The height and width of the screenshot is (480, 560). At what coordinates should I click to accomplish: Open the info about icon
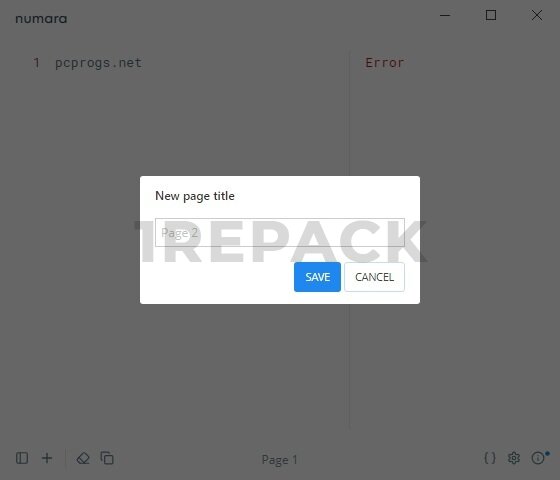[538, 458]
